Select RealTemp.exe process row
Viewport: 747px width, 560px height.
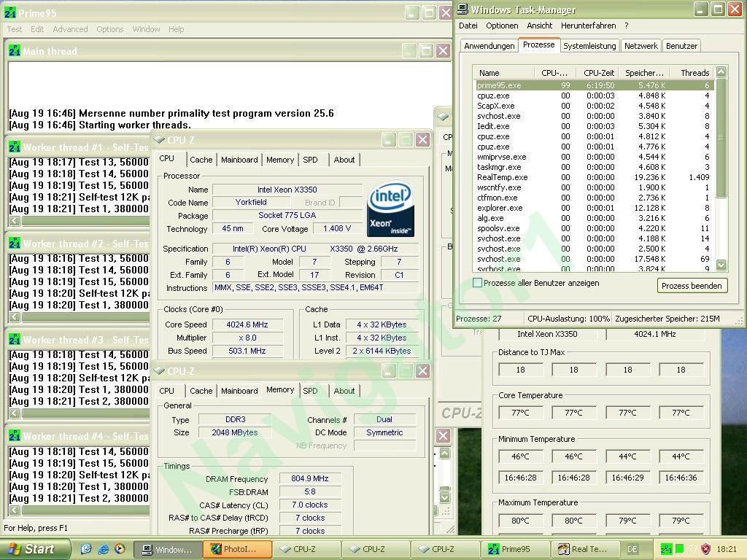(x=594, y=177)
